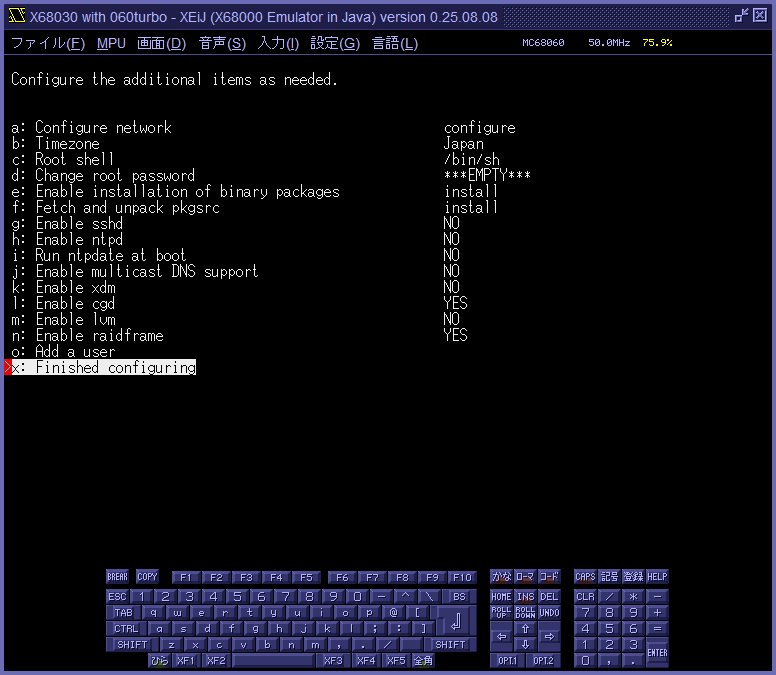Click the XEiJ application icon in title bar
Screen dimensions: 776x675
[x=16, y=16]
